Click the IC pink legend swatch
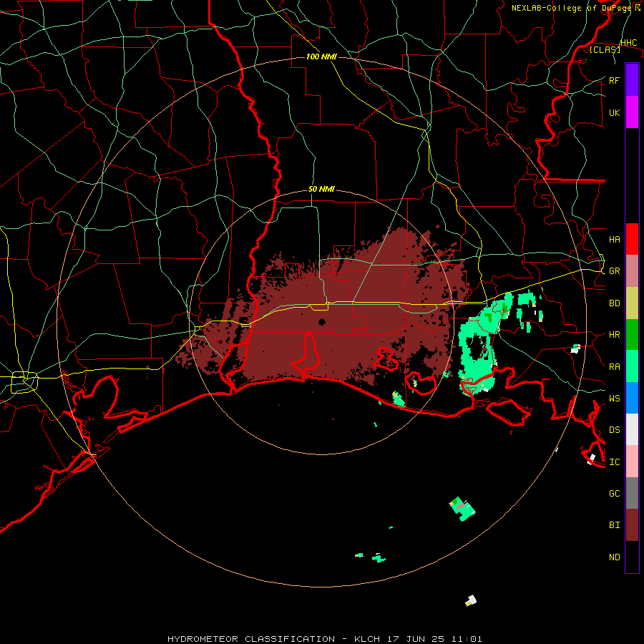This screenshot has height=644, width=644. point(632,462)
